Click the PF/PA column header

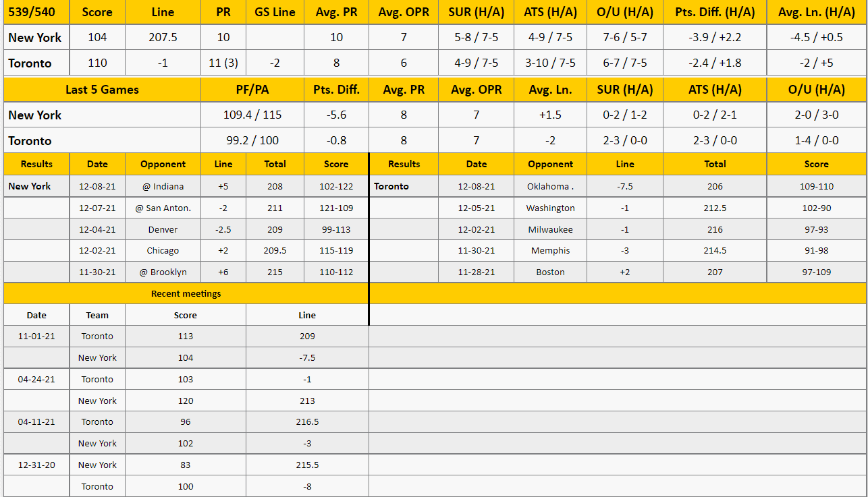(252, 90)
